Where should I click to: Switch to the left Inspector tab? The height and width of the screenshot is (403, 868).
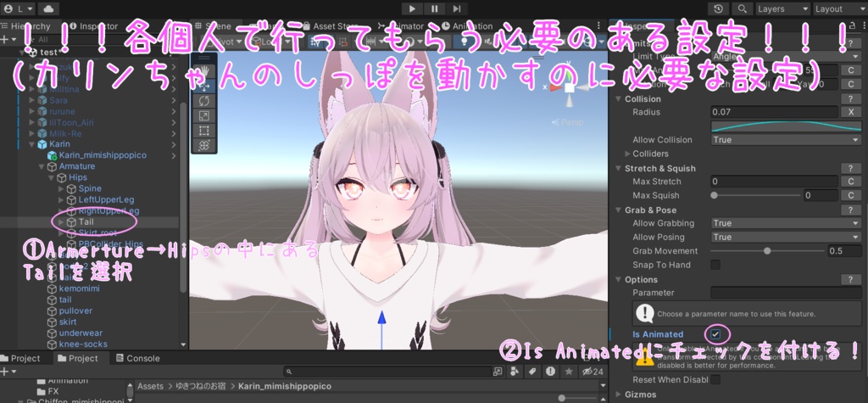93,26
